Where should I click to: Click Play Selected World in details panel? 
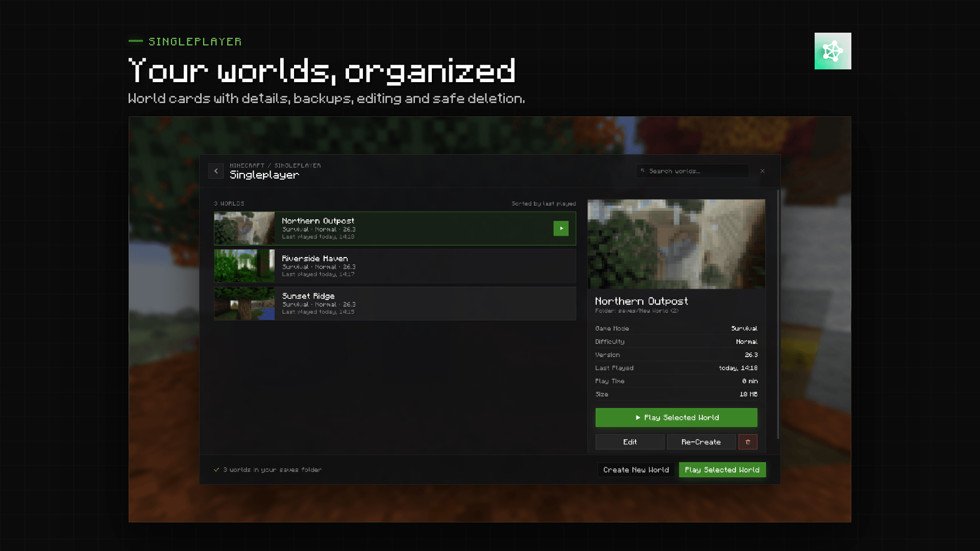tap(676, 417)
